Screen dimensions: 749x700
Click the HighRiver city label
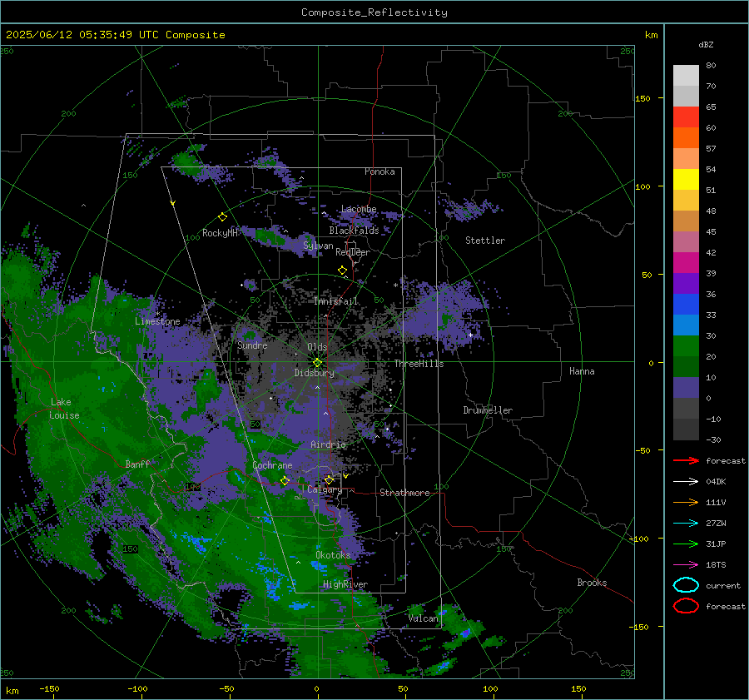pyautogui.click(x=345, y=584)
